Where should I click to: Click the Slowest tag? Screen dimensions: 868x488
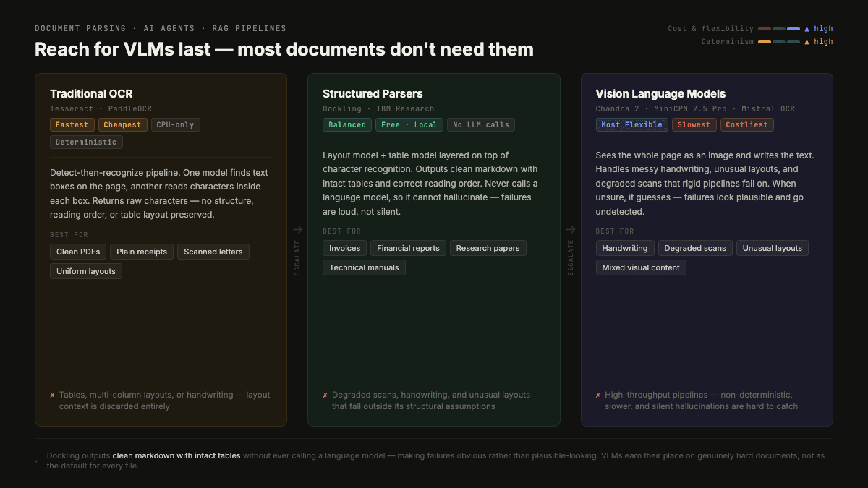694,124
